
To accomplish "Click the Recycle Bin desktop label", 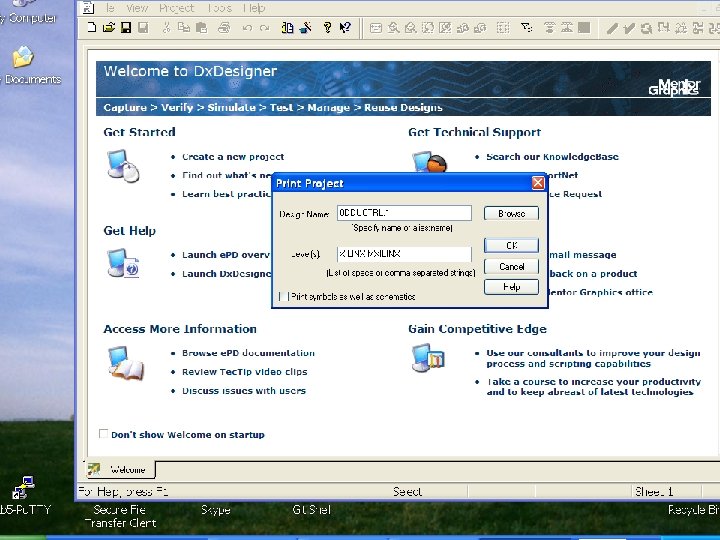I will tap(693, 510).
